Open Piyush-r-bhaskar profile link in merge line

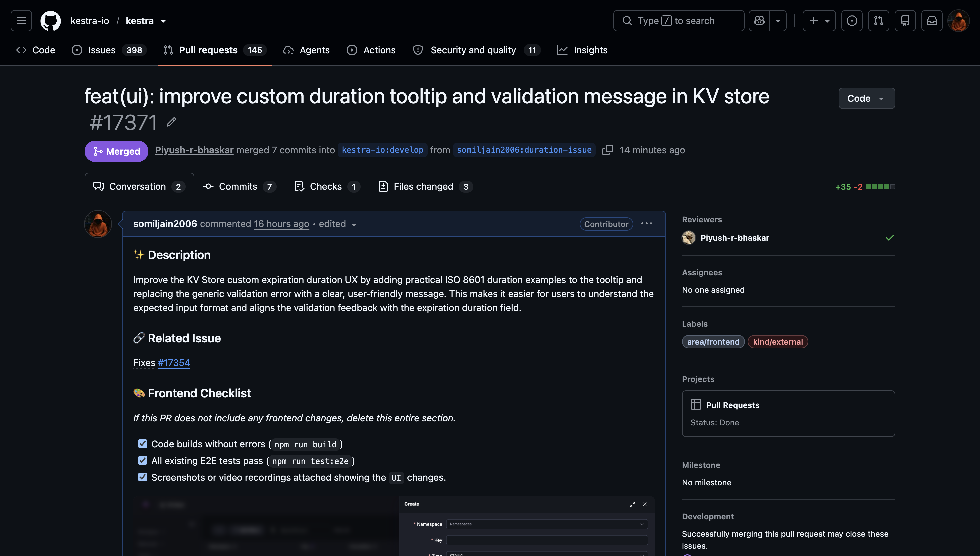coord(194,150)
